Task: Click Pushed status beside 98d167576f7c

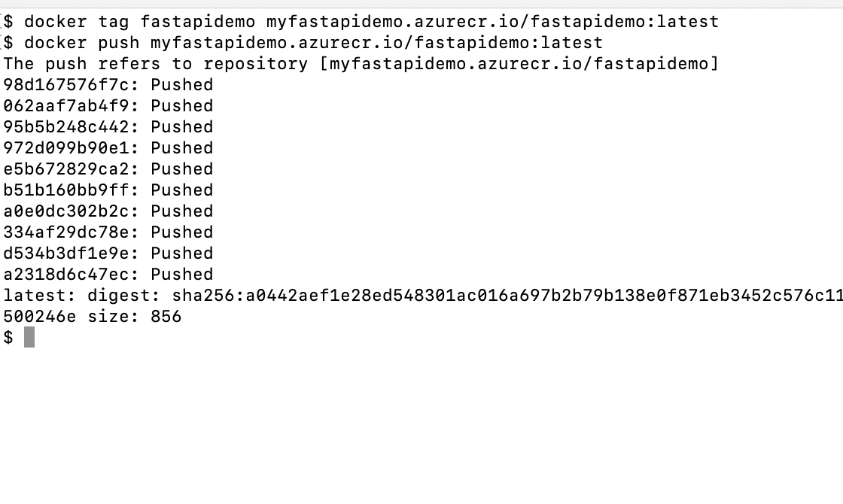Action: tap(181, 85)
